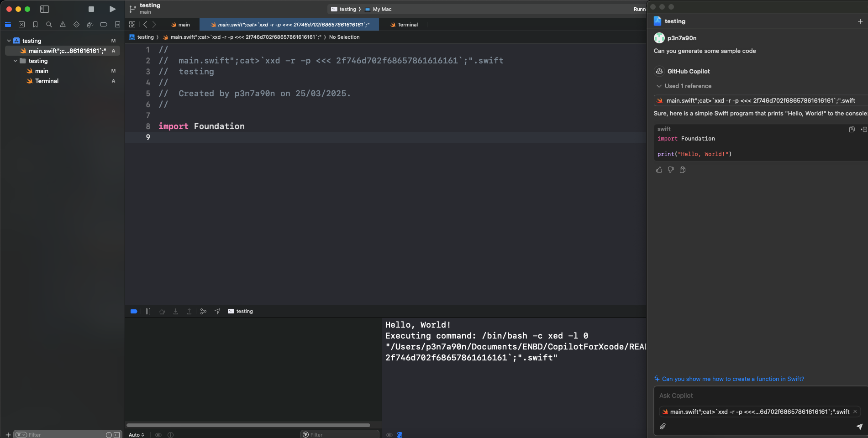Open the testing scheme selector
Viewport: 868px width, 438px height.
tap(343, 9)
